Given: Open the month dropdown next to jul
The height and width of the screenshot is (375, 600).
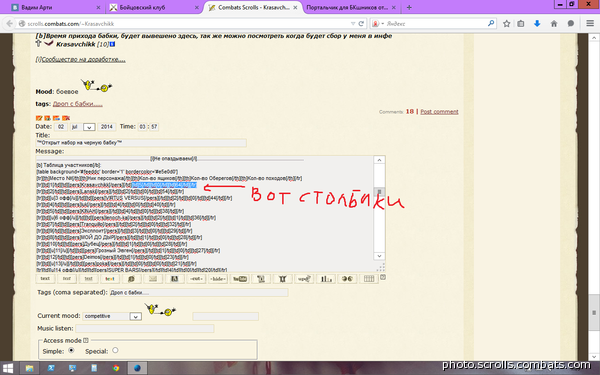Looking at the screenshot, I should click(89, 127).
